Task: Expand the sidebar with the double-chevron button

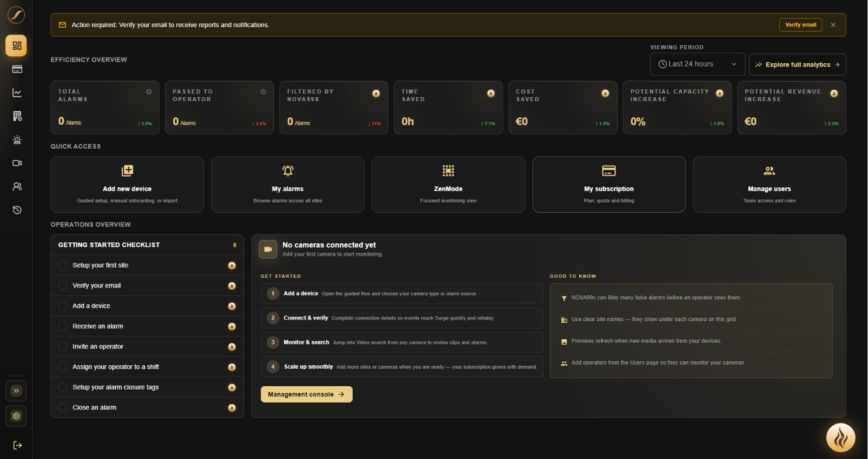Action: click(x=16, y=391)
